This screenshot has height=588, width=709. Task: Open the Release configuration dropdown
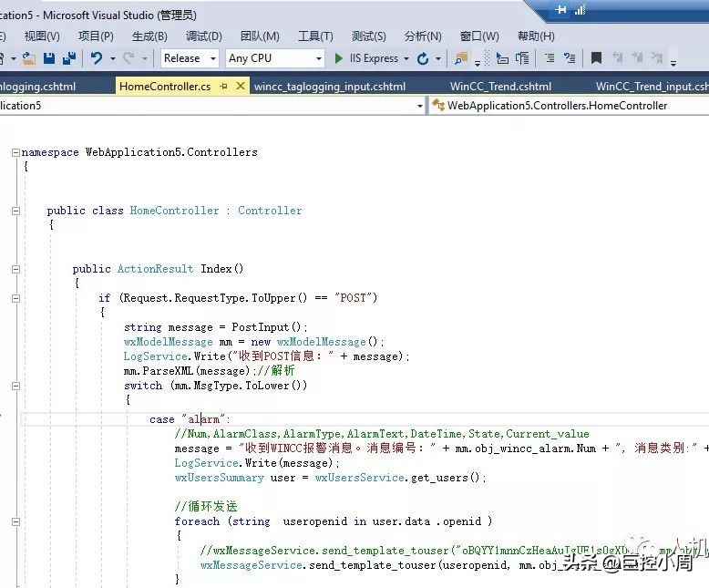point(190,58)
